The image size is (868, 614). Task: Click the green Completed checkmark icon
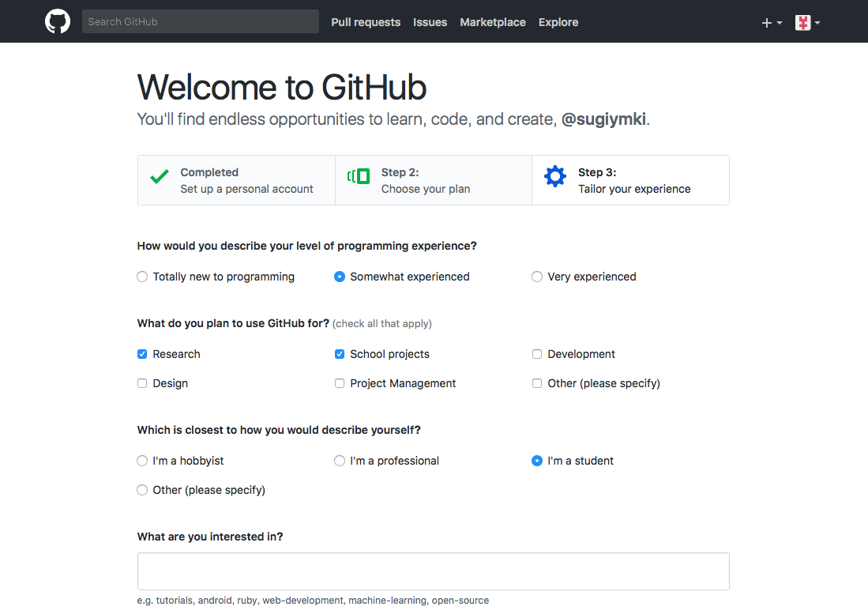click(160, 177)
